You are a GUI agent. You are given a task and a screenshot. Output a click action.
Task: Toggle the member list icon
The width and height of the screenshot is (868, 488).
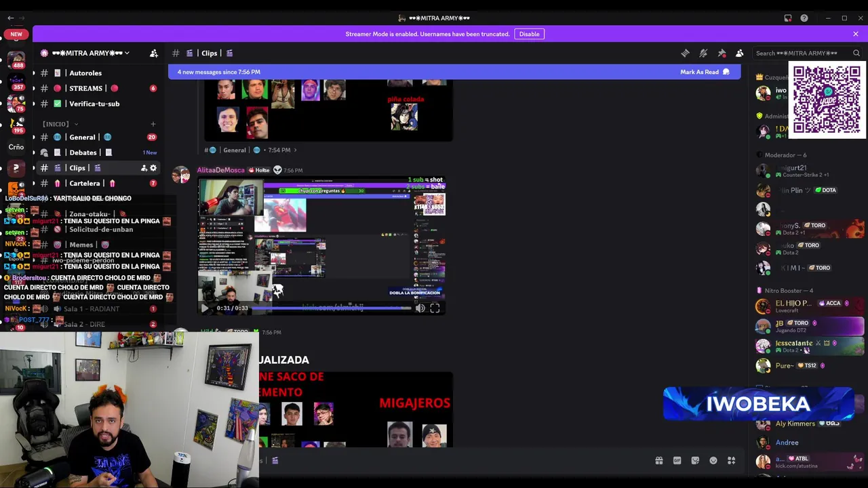tap(740, 53)
